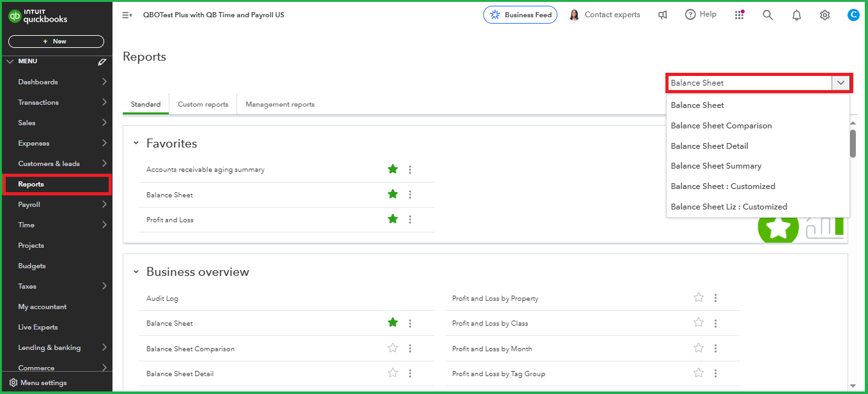Viewport: 868px width, 394px height.
Task: Expand the Payroll submenu
Action: point(105,204)
